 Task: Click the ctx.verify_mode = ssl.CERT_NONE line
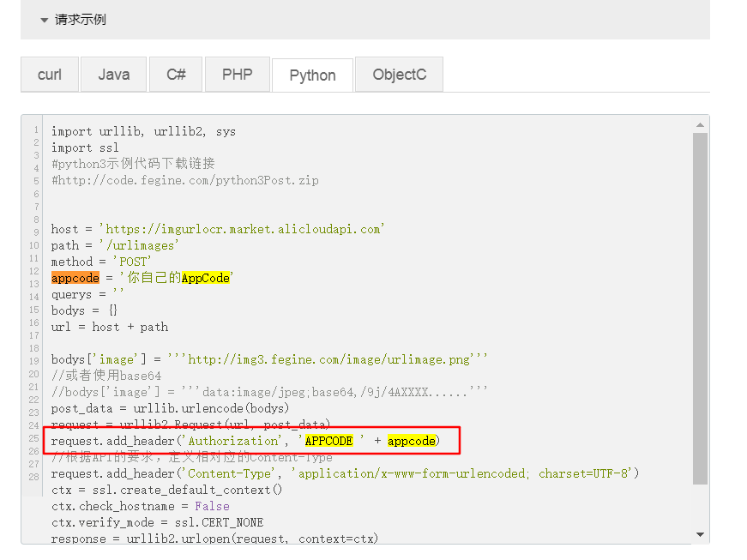tap(157, 522)
